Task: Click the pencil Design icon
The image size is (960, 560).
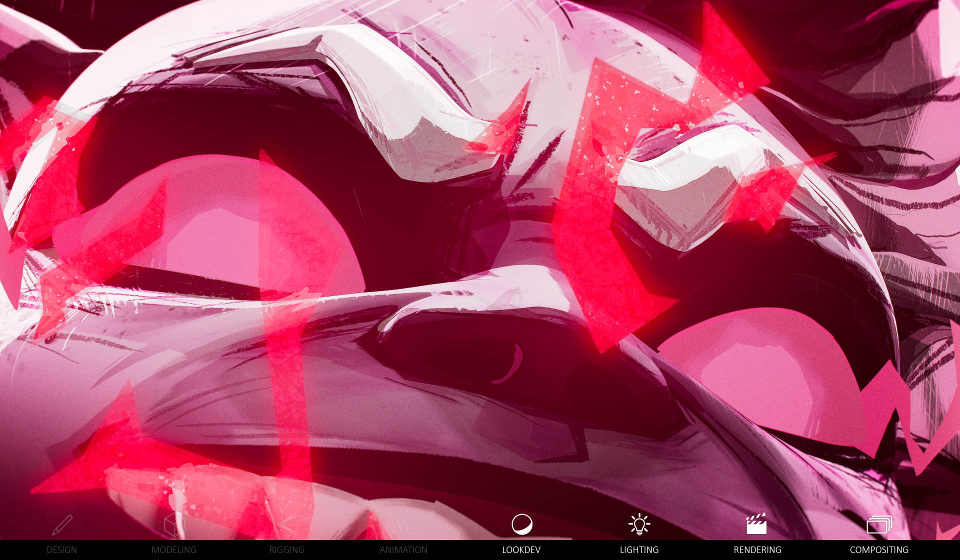Action: point(62,524)
